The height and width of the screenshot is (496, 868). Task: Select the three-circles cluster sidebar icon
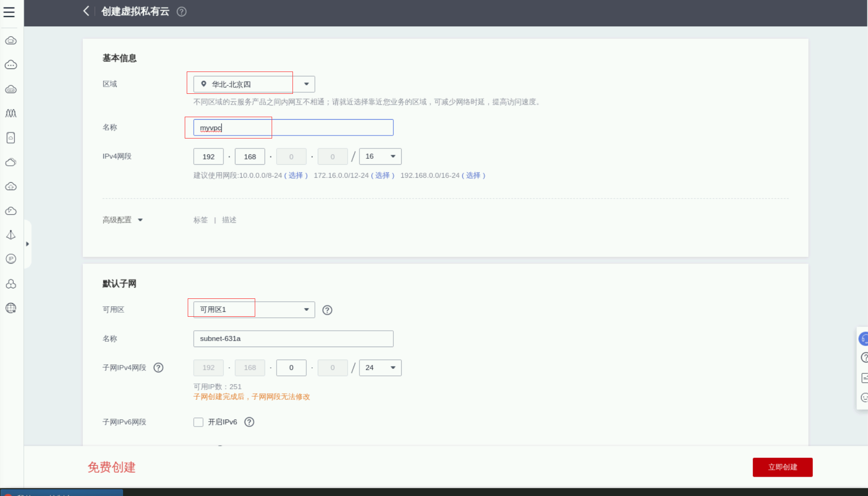[x=11, y=283]
